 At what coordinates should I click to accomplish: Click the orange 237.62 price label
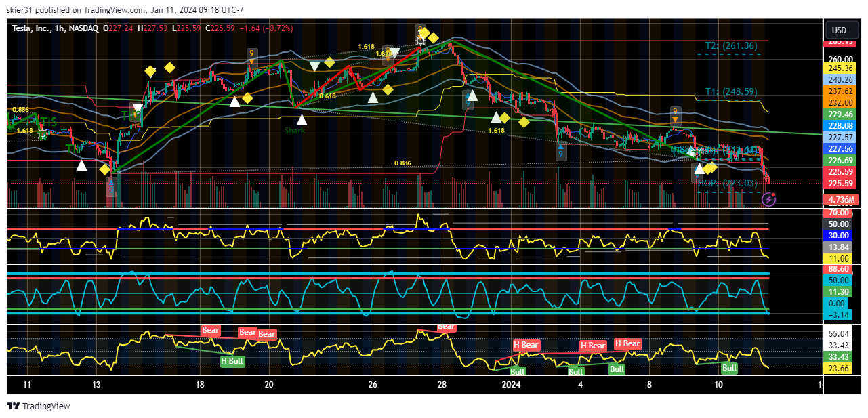click(840, 91)
